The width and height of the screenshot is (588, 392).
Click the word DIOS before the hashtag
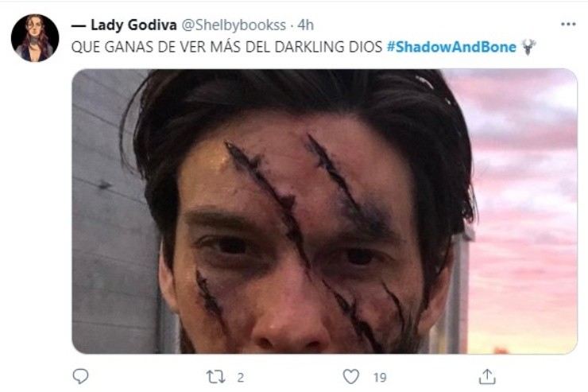coord(366,47)
